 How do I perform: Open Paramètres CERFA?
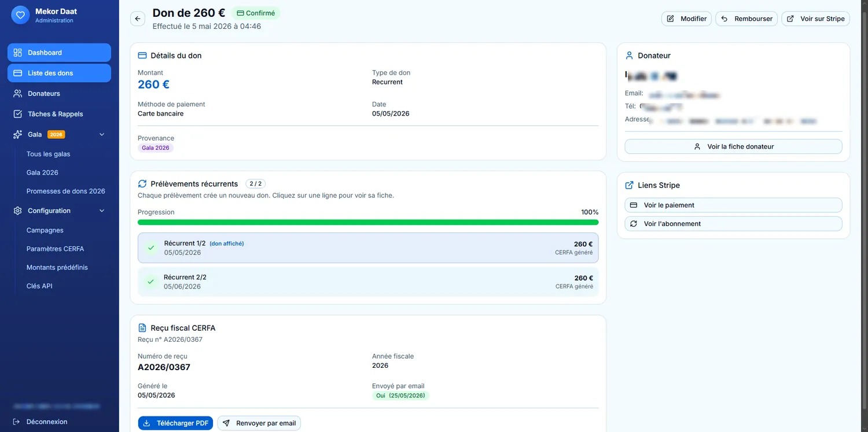tap(55, 249)
